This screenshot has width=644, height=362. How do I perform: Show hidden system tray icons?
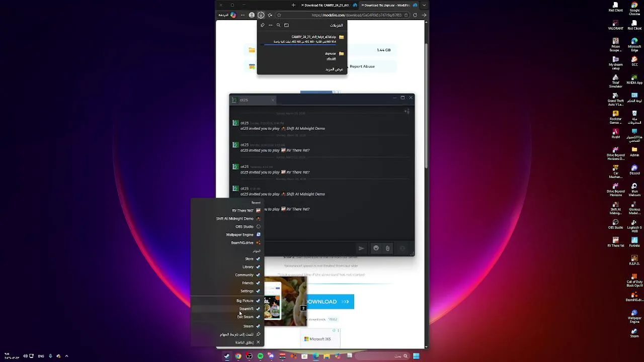(66, 356)
